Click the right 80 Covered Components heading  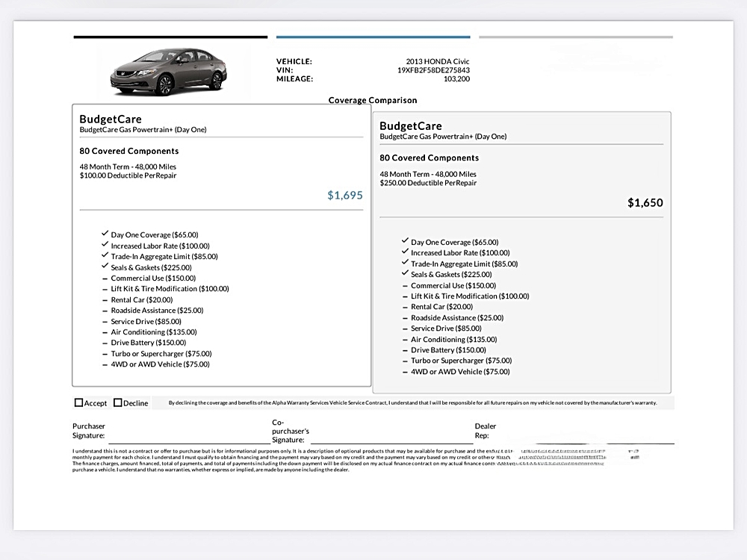tap(430, 158)
